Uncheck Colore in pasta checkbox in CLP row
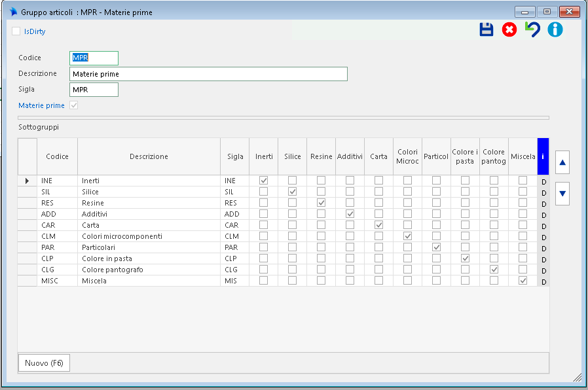 click(x=465, y=258)
